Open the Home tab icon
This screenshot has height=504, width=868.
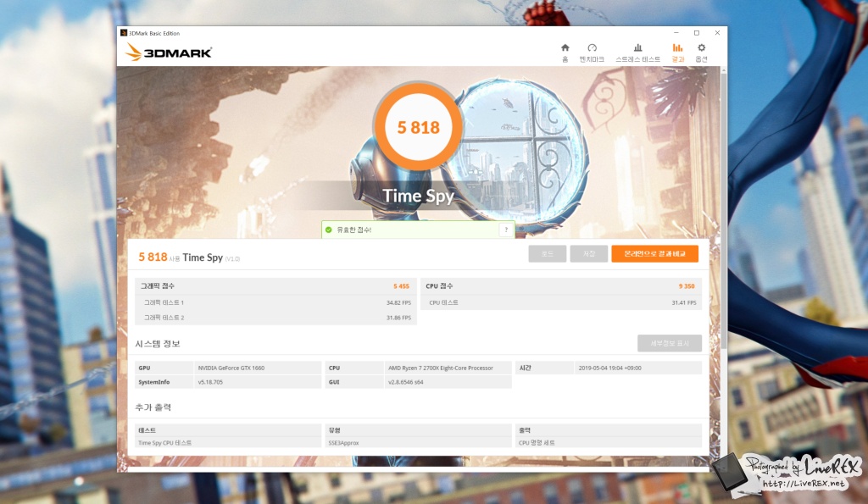coord(565,48)
